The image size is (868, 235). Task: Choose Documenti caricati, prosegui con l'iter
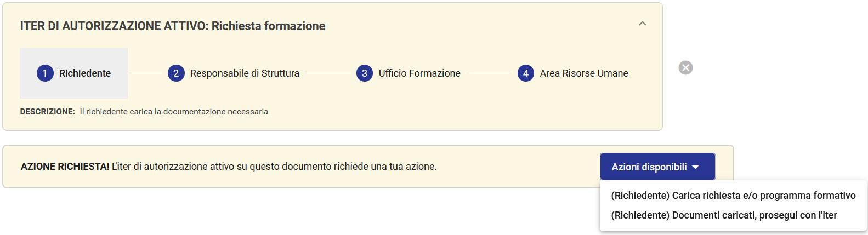click(x=724, y=215)
